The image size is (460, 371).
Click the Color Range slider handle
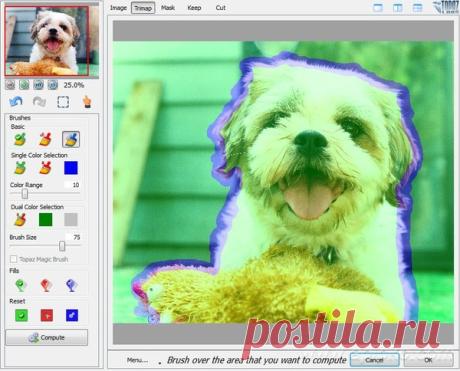click(25, 193)
